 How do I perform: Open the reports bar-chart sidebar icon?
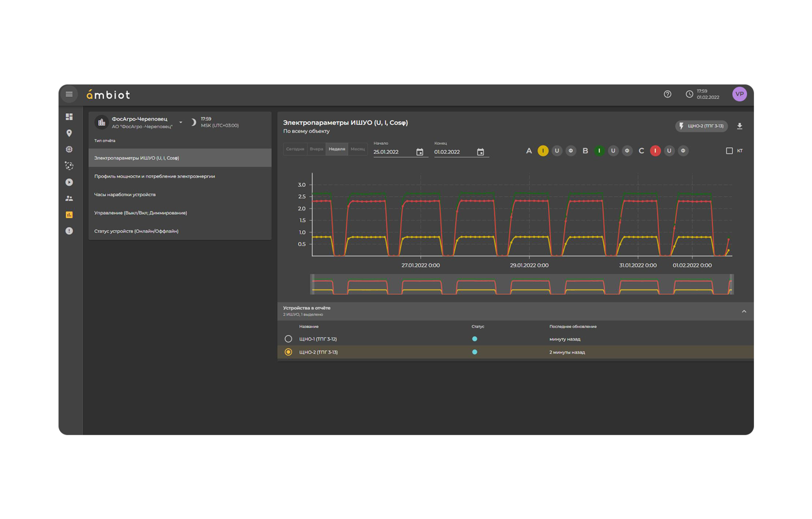coord(69,215)
